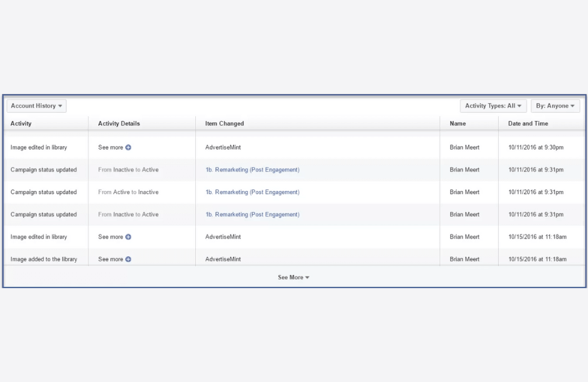588x382 pixels.
Task: Click Brian Meert in the top row
Action: (x=464, y=148)
